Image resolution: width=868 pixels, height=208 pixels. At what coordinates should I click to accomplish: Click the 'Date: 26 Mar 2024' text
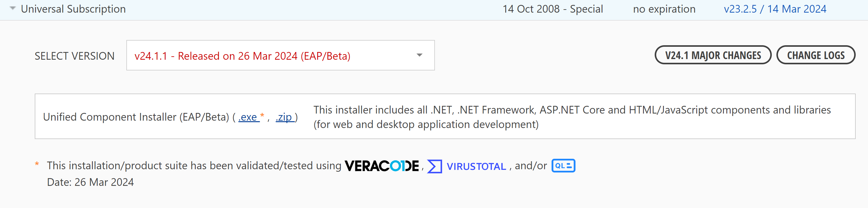90,182
